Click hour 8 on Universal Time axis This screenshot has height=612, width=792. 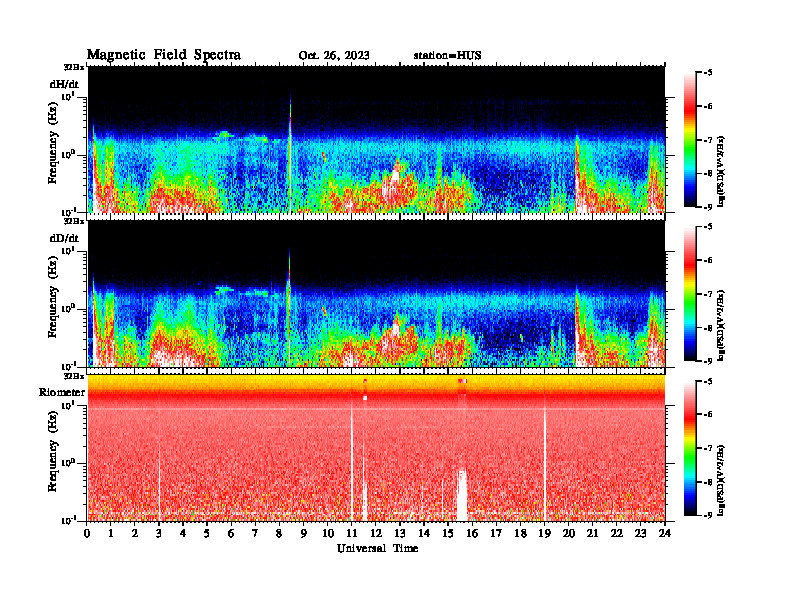click(279, 534)
